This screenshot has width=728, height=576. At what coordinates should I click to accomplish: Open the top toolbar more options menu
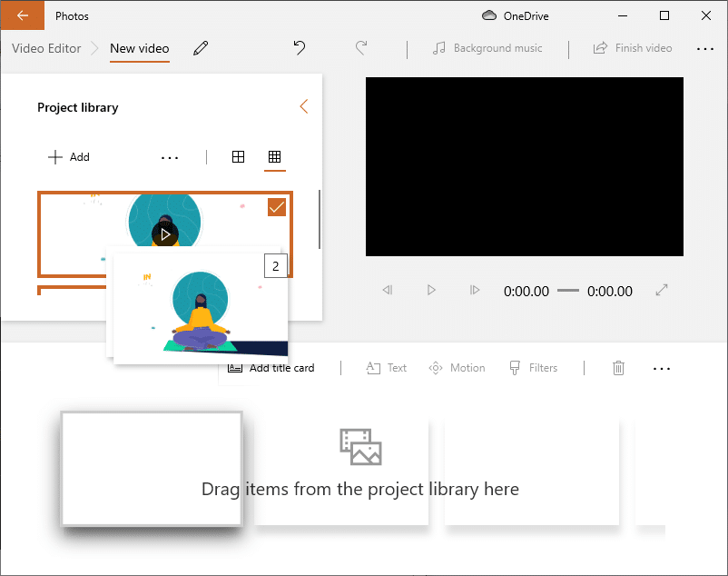coord(704,48)
